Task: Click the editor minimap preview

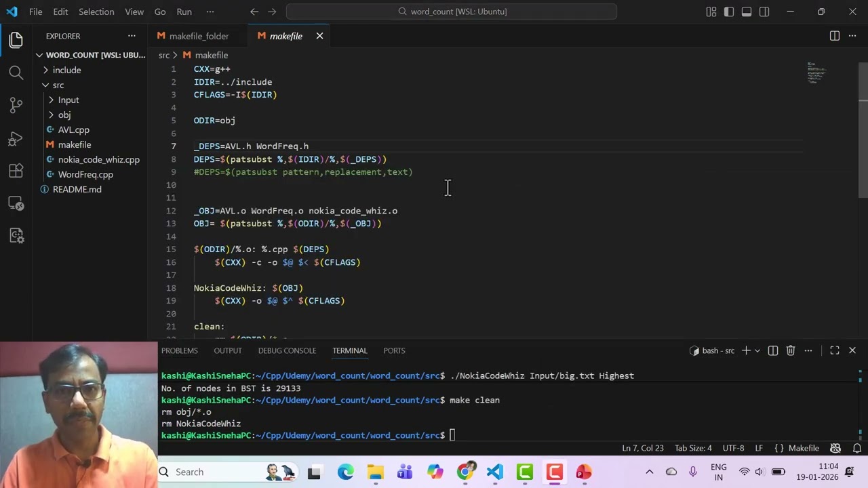Action: pyautogui.click(x=817, y=73)
